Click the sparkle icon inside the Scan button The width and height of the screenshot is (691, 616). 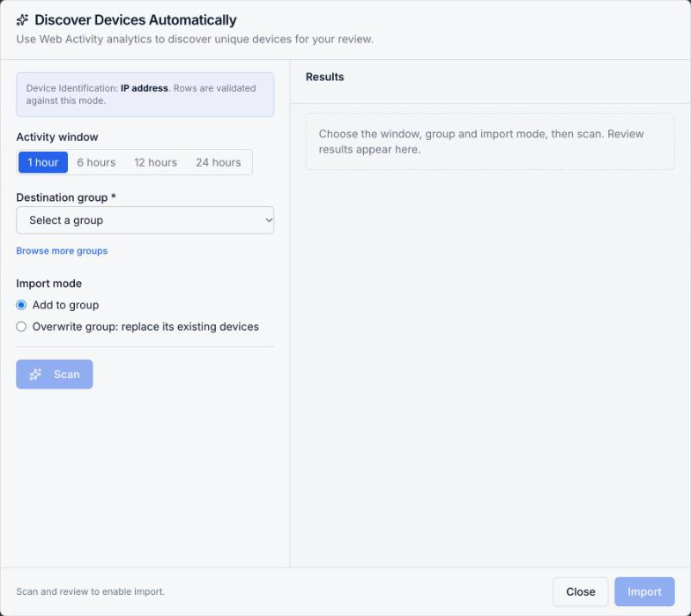[35, 374]
